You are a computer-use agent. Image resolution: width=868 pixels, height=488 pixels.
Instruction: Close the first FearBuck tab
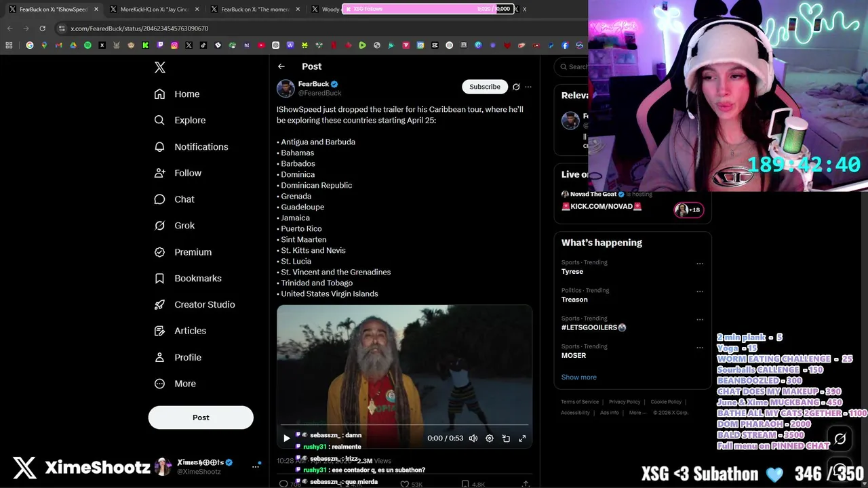(x=96, y=9)
